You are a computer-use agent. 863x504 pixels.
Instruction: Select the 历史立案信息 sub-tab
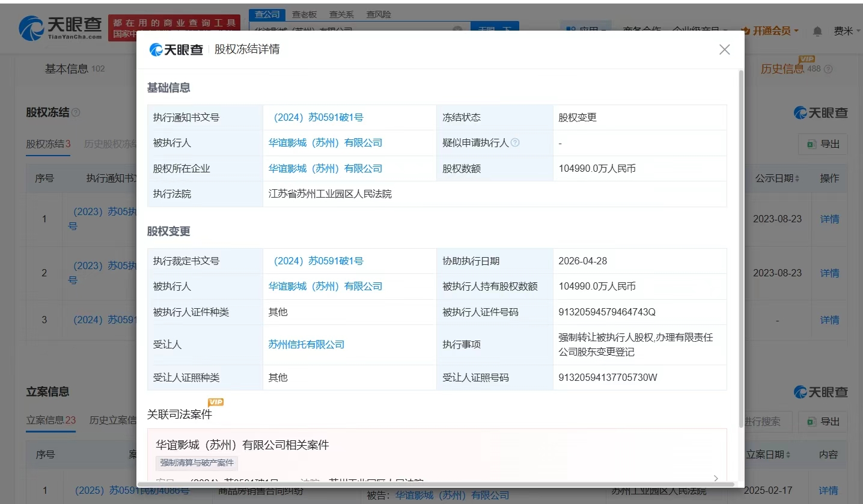pos(114,421)
